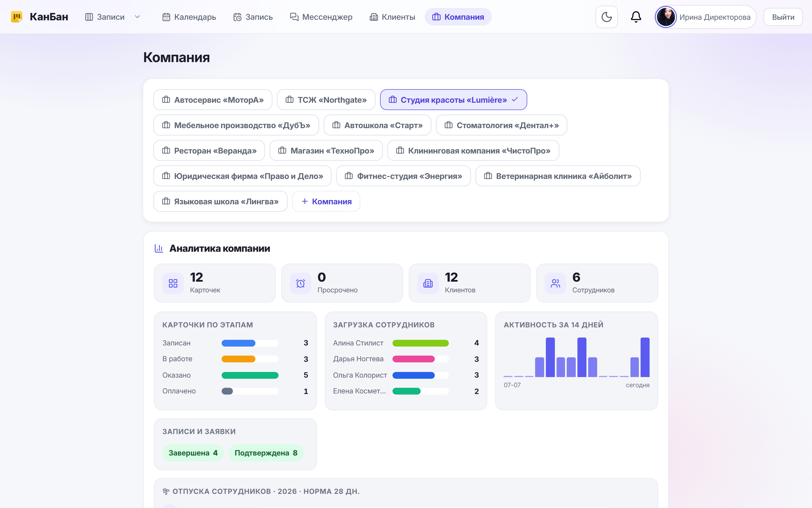Select Ресторан «Веранда» company

209,150
